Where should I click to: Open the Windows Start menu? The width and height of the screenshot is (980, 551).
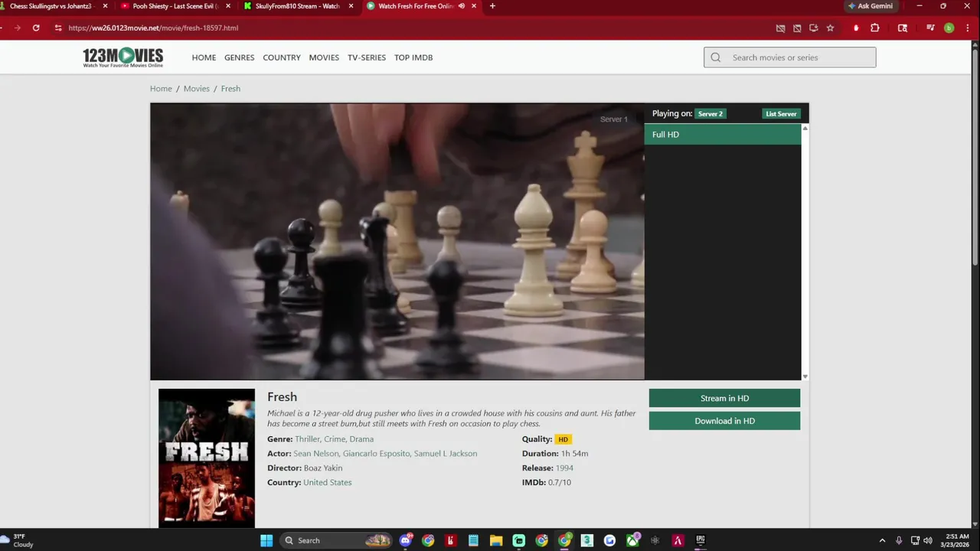[x=266, y=540]
